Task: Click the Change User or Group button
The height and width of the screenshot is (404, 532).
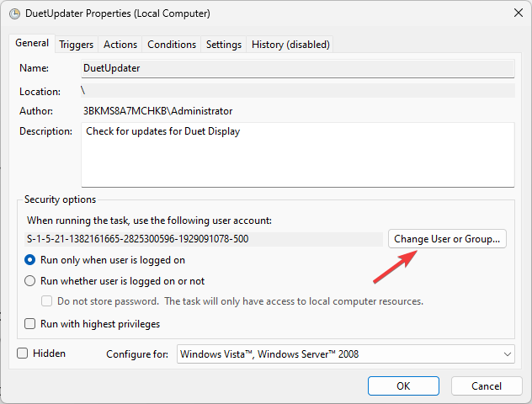Action: click(449, 239)
